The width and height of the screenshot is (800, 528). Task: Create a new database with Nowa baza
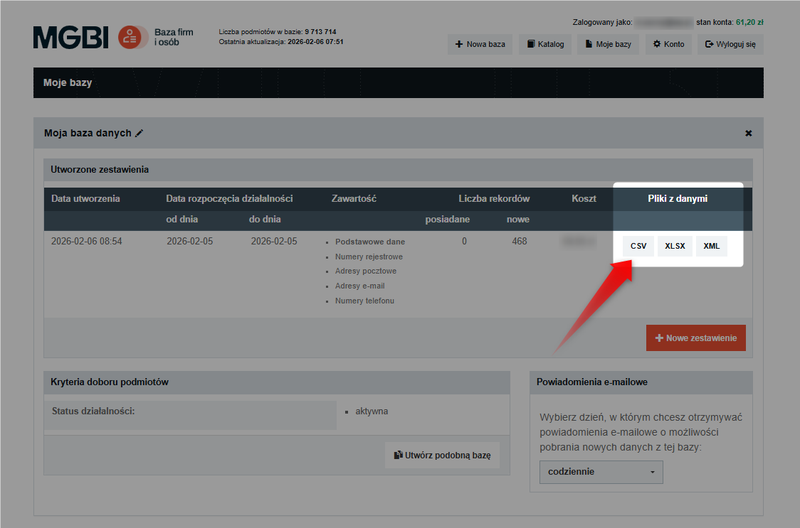click(x=479, y=44)
